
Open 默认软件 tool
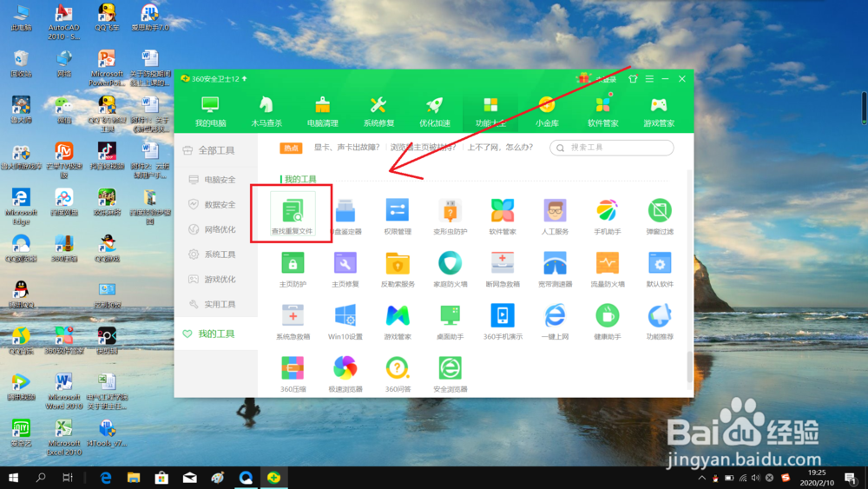(x=660, y=268)
